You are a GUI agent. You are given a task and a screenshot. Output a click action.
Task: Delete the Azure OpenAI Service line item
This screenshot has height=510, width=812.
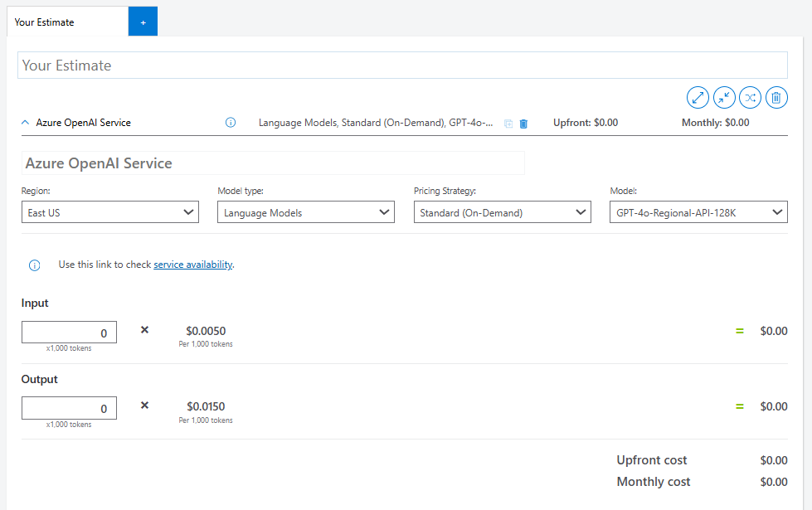pyautogui.click(x=523, y=123)
